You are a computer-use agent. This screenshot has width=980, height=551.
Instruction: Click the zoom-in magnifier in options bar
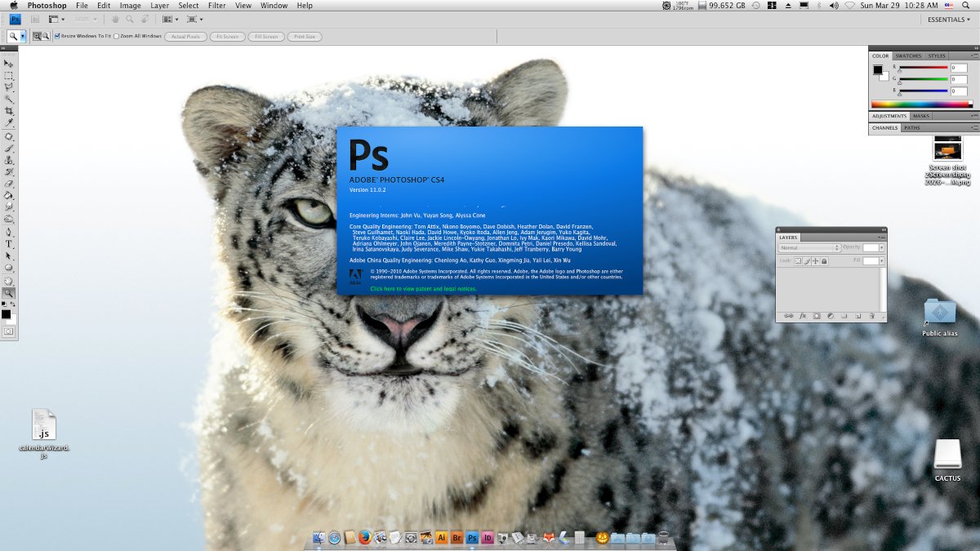tap(37, 36)
